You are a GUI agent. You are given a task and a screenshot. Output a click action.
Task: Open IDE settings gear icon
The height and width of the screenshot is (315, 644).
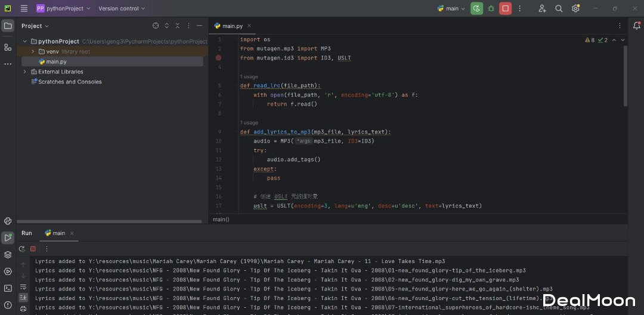[575, 8]
